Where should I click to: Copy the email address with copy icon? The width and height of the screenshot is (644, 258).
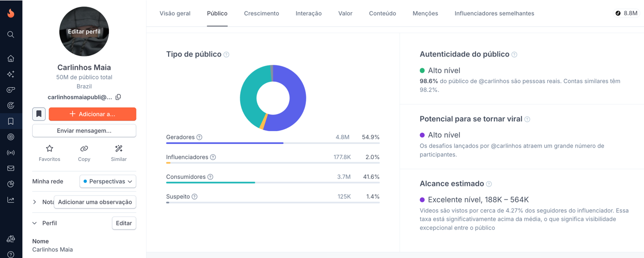coord(118,97)
